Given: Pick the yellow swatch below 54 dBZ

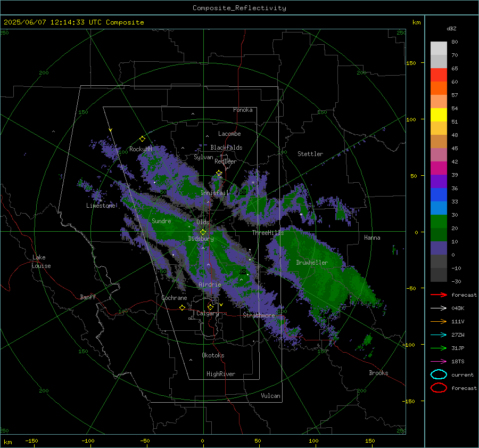Looking at the screenshot, I should click(x=439, y=115).
